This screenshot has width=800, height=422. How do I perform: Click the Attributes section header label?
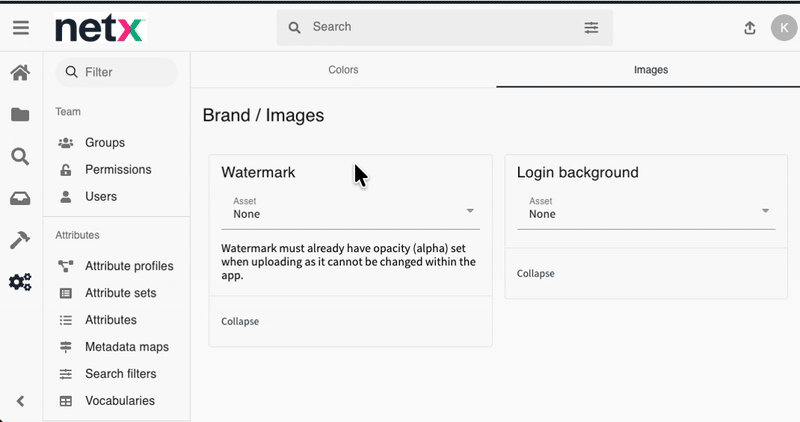(x=77, y=235)
